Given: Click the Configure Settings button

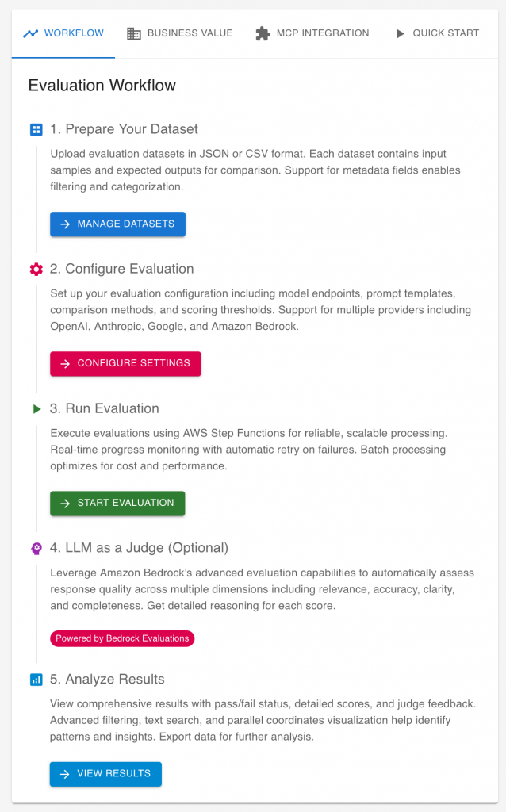Looking at the screenshot, I should point(125,363).
